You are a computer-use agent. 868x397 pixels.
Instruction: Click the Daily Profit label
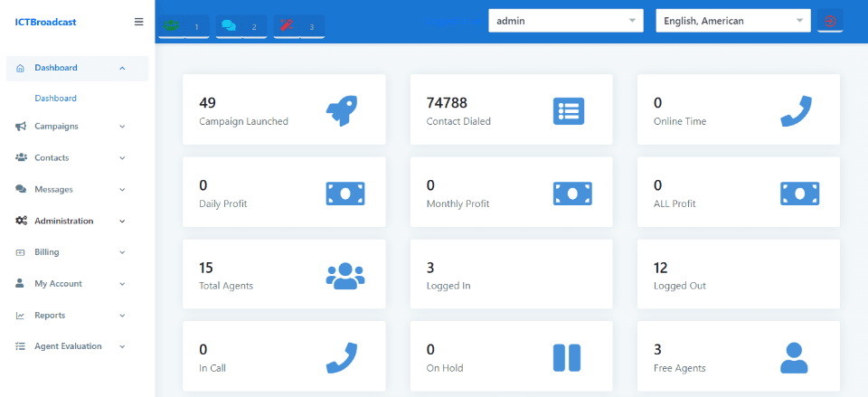point(223,203)
